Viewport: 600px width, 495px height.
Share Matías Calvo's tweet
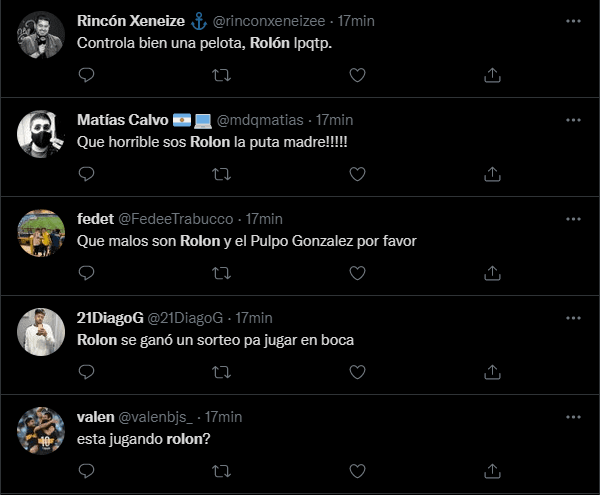click(492, 173)
